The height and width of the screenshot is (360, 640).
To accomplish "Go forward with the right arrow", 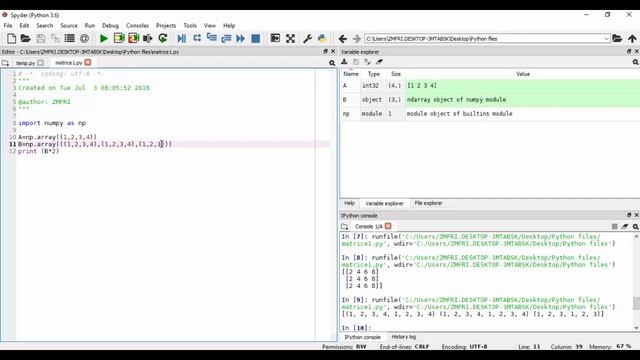I will [357, 39].
